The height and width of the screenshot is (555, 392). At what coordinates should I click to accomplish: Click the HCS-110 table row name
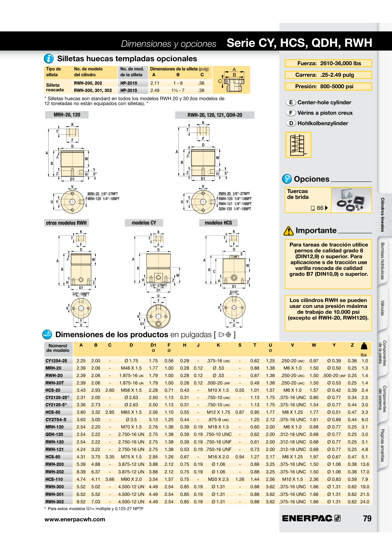click(x=54, y=479)
